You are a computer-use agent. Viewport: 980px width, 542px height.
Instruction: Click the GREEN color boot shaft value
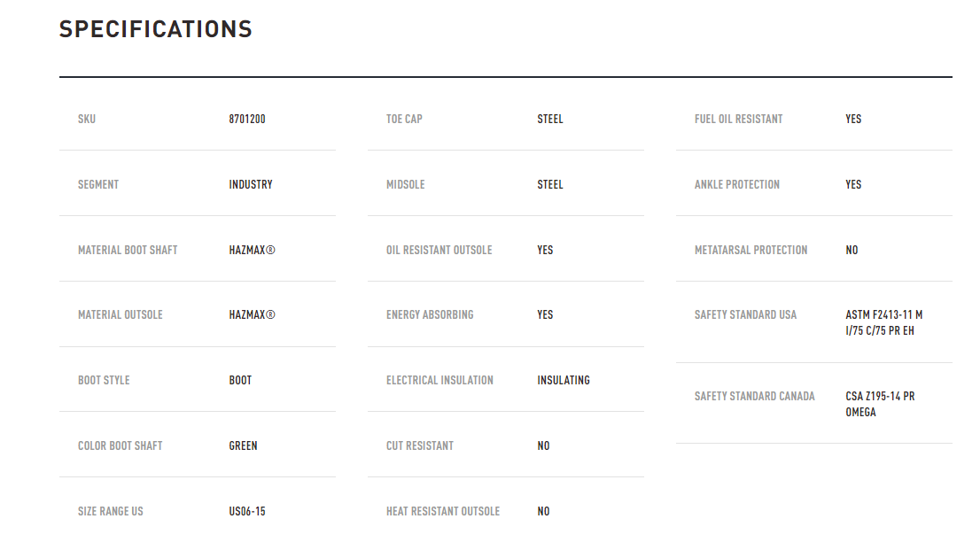(243, 445)
